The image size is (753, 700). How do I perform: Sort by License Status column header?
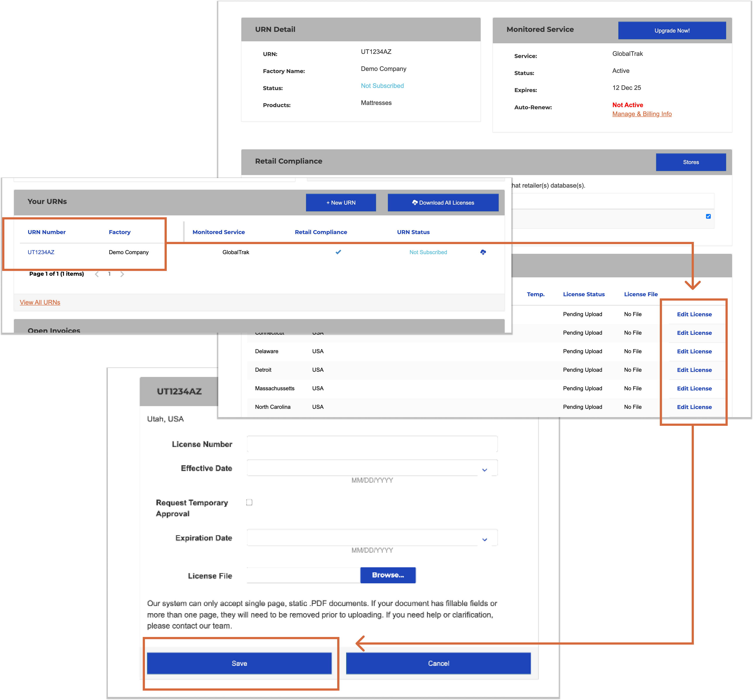click(584, 294)
